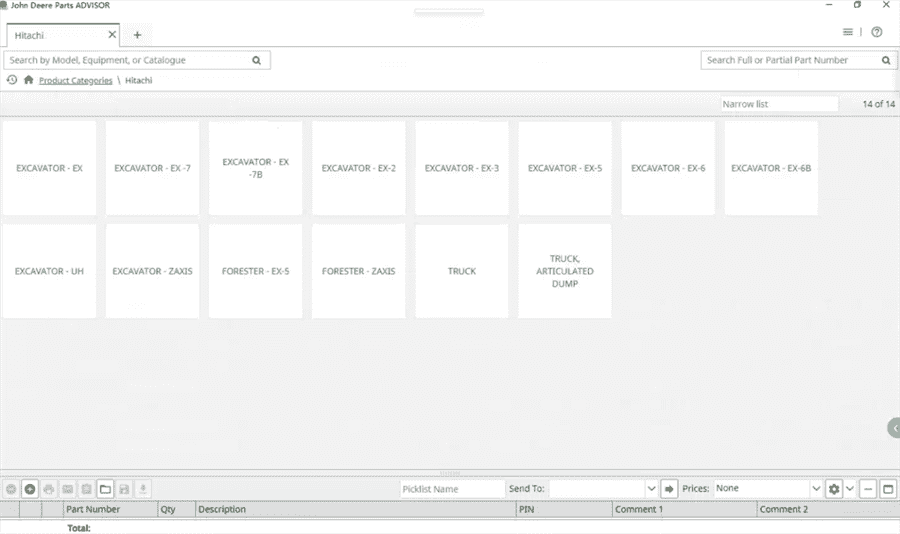
Task: Click the Total: label in picklist
Action: pos(79,528)
